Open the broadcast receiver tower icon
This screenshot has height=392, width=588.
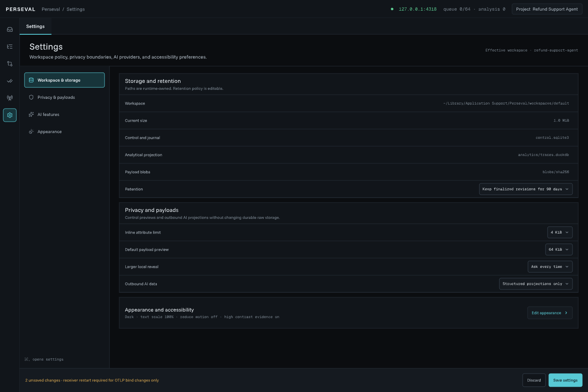click(x=10, y=98)
